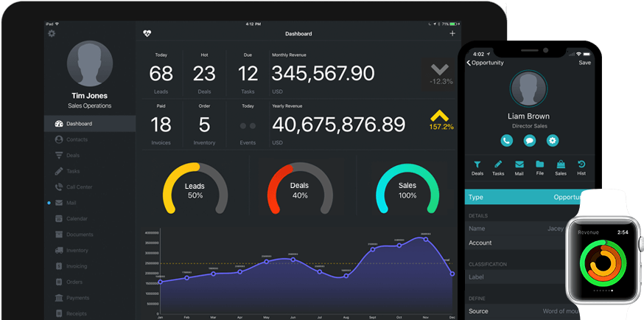Tap Tim Jones profile avatar
This screenshot has width=644, height=320.
pos(90,63)
